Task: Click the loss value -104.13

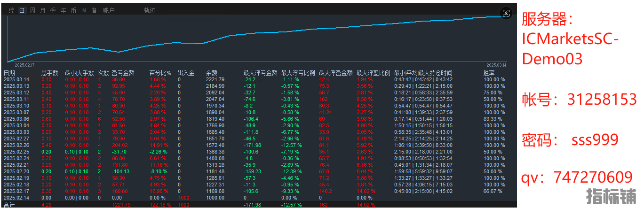Action: tap(120, 171)
